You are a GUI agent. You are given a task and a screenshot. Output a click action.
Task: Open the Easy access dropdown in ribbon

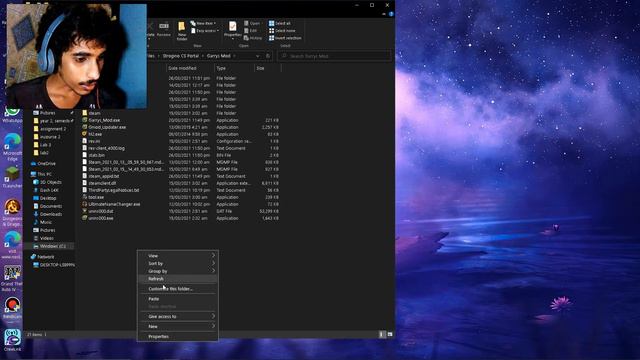click(x=205, y=31)
